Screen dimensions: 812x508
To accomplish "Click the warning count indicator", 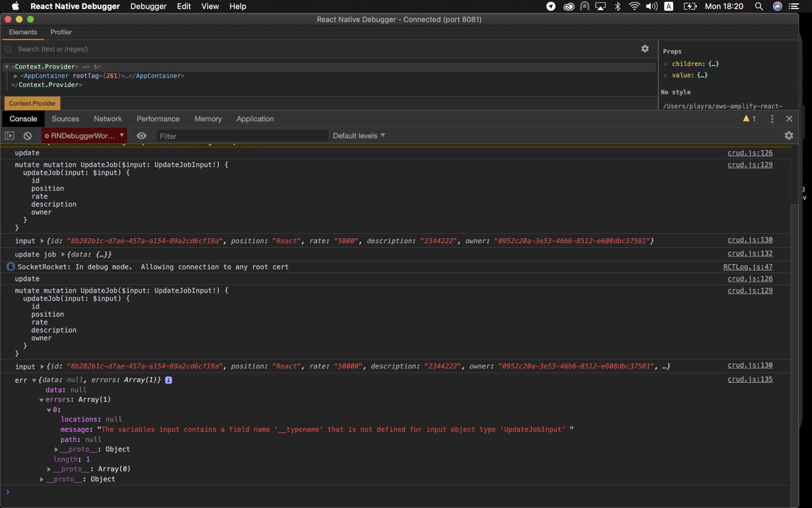I will tap(749, 119).
